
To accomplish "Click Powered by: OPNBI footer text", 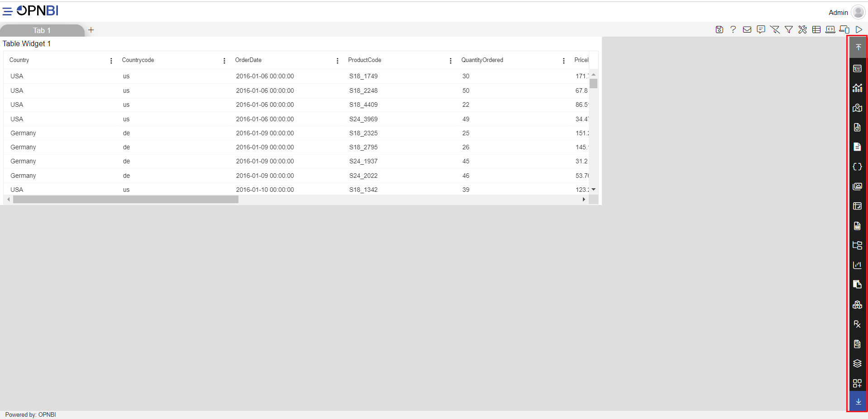I will point(30,414).
